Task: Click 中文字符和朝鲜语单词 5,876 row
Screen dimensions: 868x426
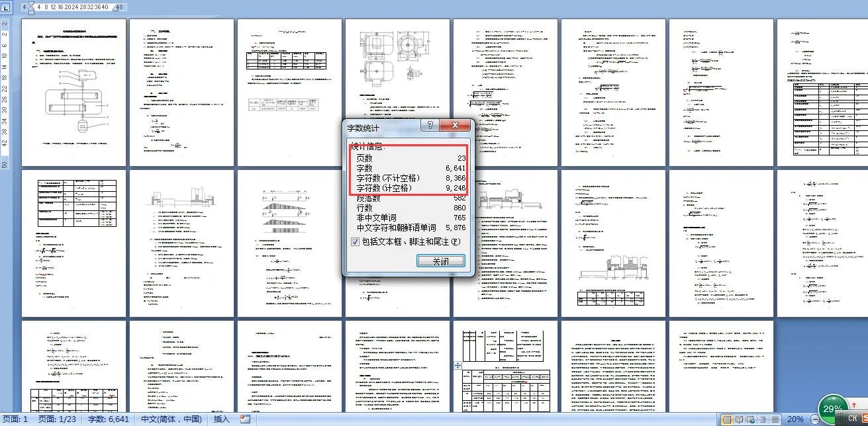Action: click(410, 228)
